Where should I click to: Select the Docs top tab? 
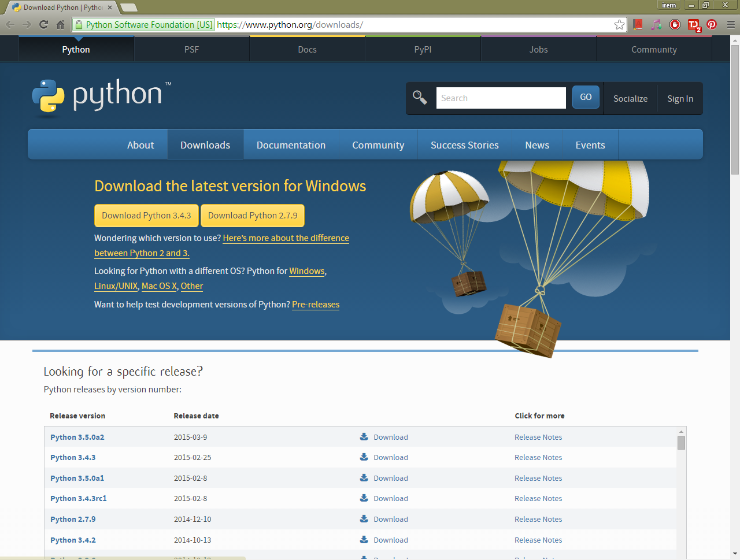307,49
